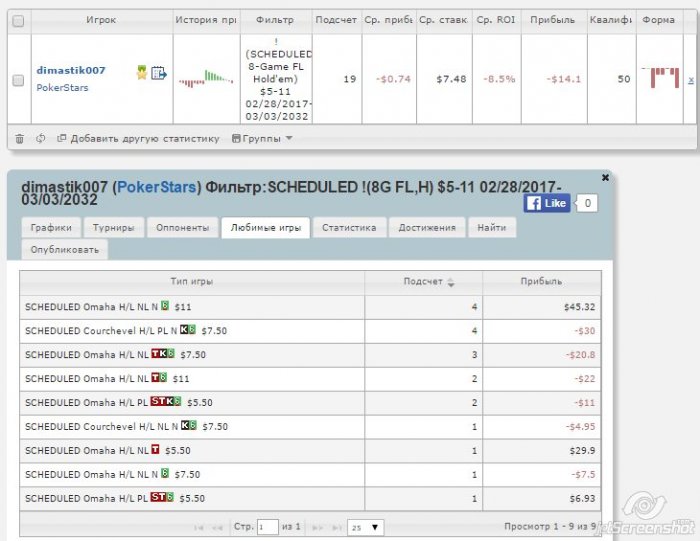Open the Статистика tab
Viewport: 700px width, 541px height.
[349, 228]
